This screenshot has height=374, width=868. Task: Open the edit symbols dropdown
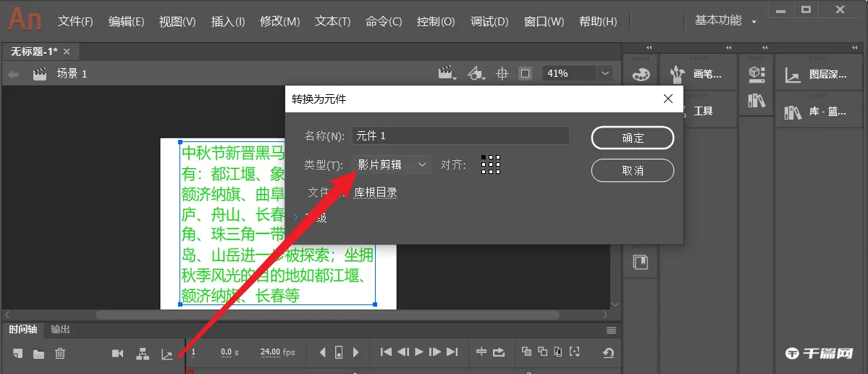pos(476,73)
